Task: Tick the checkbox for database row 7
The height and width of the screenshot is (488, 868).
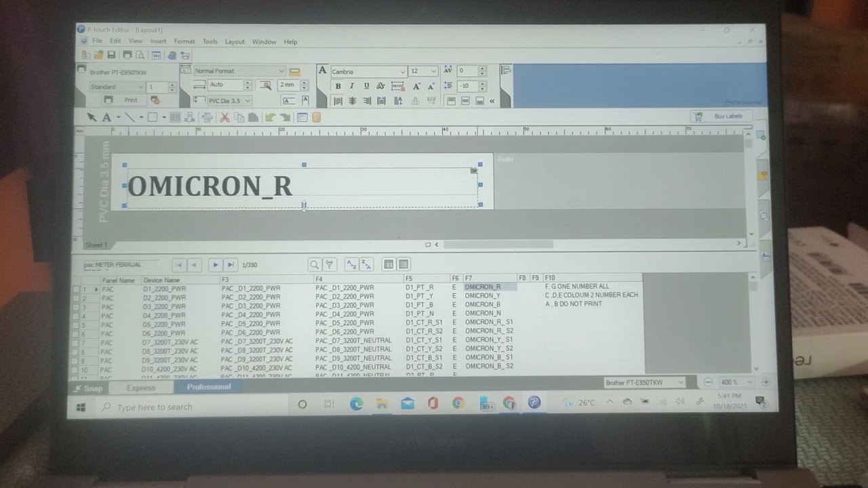Action: coord(76,343)
